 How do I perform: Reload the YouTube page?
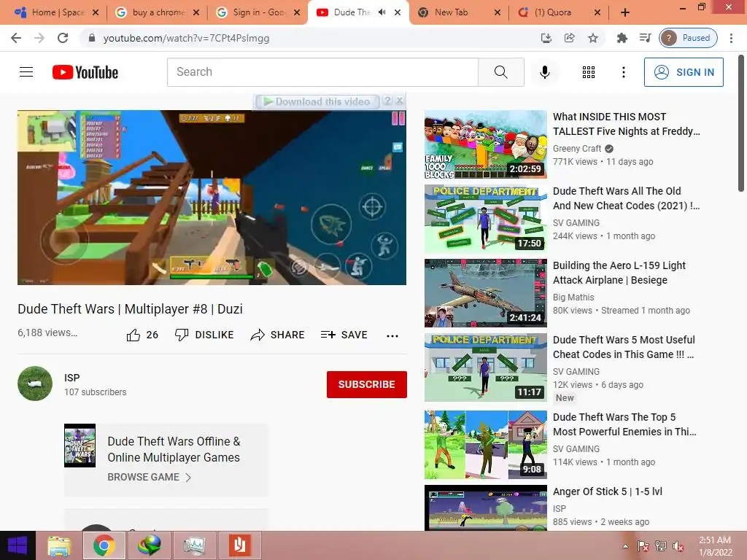(63, 38)
